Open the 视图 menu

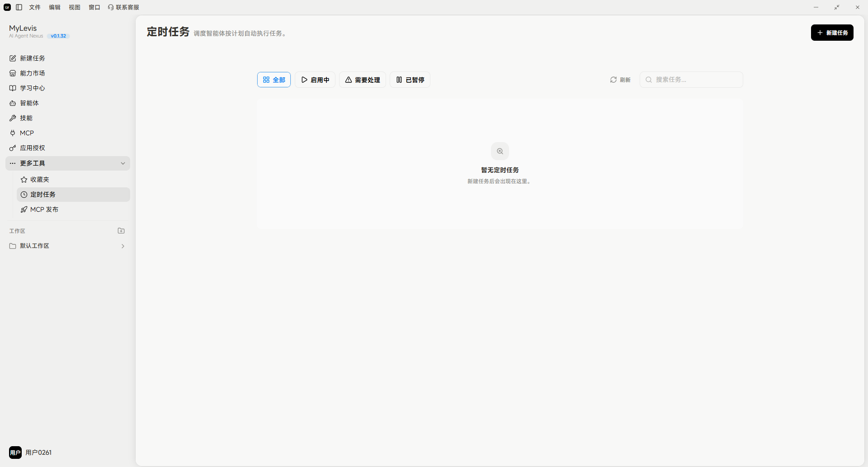[75, 7]
